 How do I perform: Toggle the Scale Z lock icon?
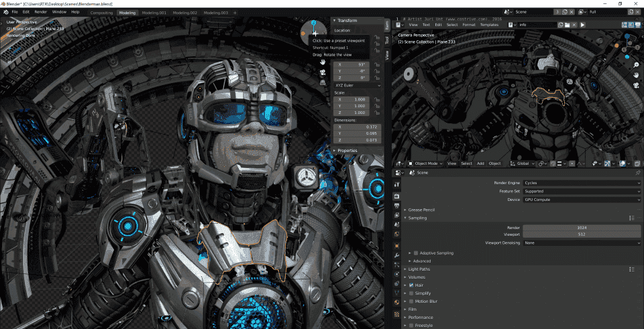[x=376, y=113]
